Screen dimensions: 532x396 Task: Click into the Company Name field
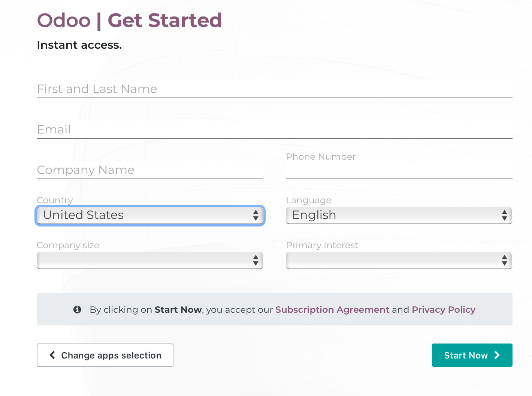[150, 170]
